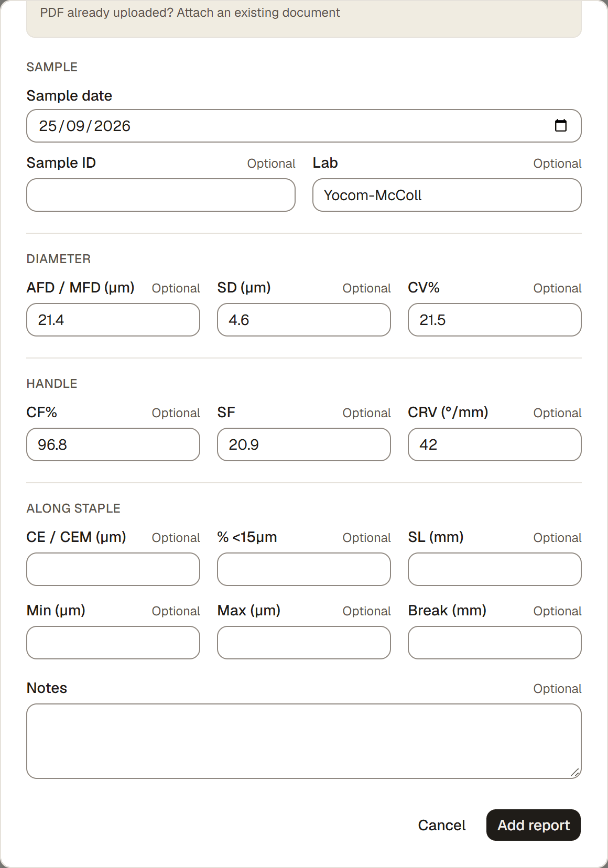Image resolution: width=608 pixels, height=868 pixels.
Task: Follow 'Attach an existing document' link
Action: click(258, 13)
